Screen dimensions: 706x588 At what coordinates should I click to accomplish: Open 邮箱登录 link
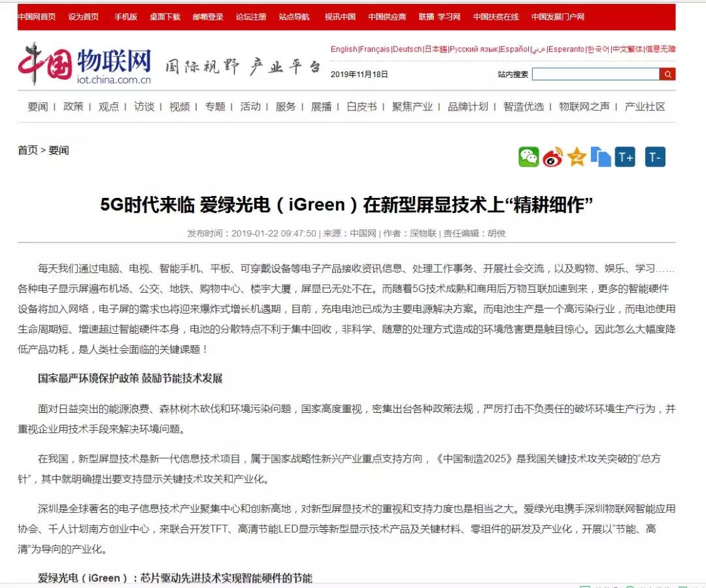point(208,16)
